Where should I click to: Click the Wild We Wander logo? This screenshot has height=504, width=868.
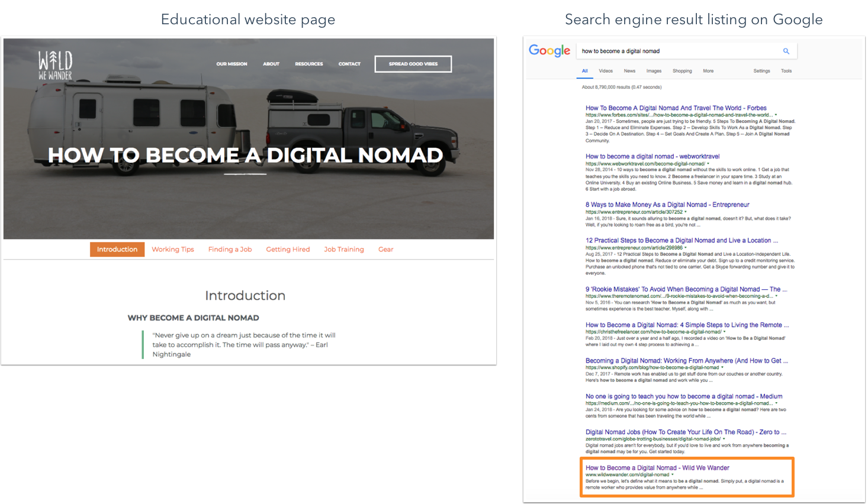(x=55, y=66)
